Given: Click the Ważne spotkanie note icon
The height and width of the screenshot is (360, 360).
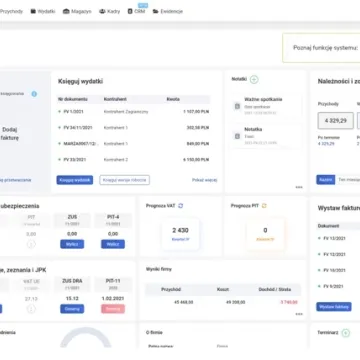Looking at the screenshot, I should [237, 106].
